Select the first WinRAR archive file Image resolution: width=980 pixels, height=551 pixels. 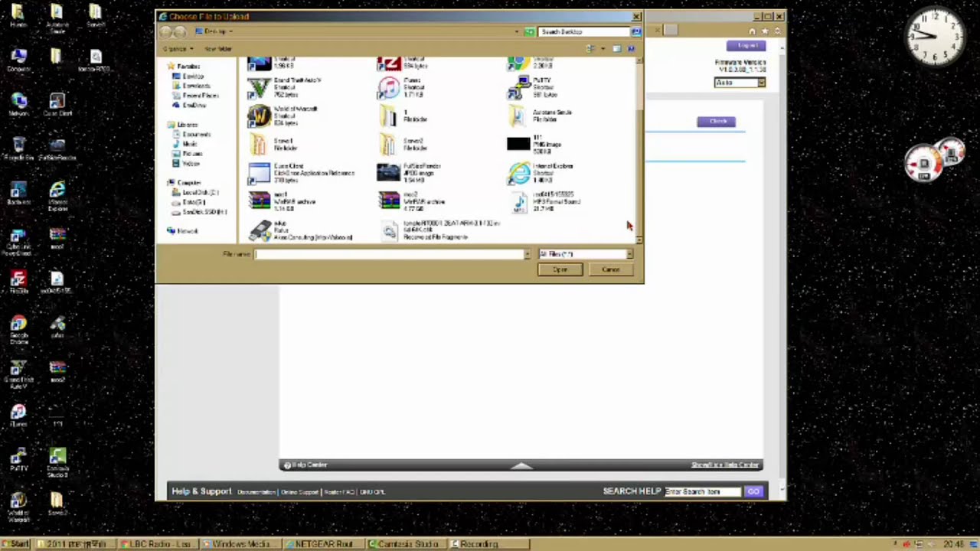(x=282, y=201)
